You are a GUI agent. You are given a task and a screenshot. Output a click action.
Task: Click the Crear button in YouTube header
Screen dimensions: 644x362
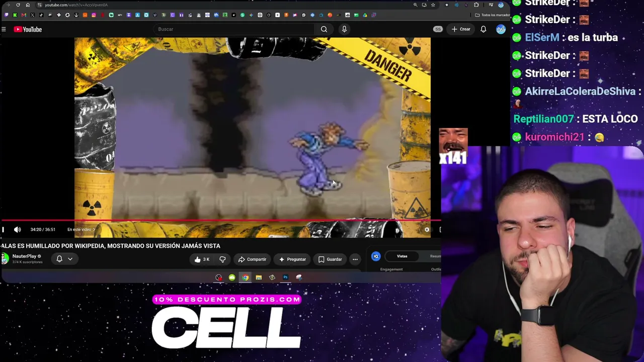[461, 29]
